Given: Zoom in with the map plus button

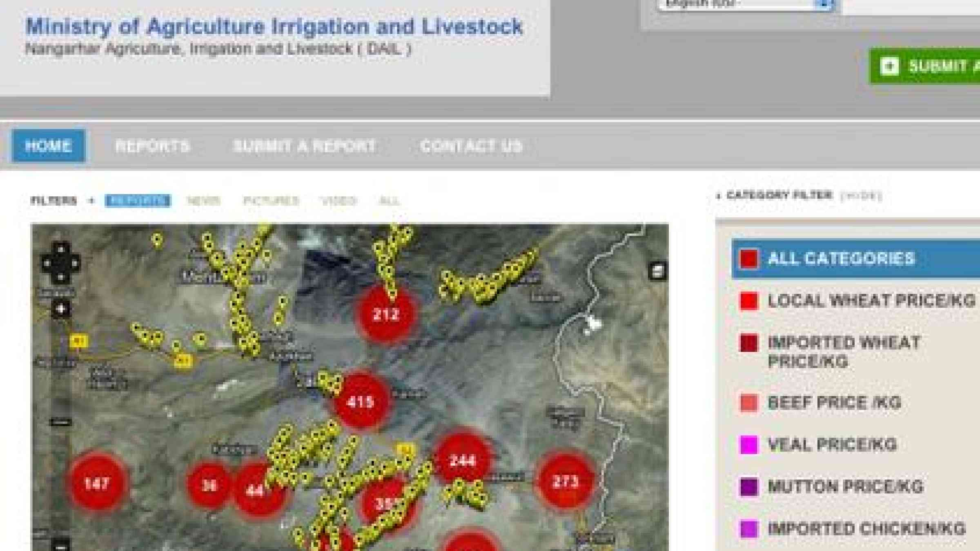Looking at the screenshot, I should (61, 309).
